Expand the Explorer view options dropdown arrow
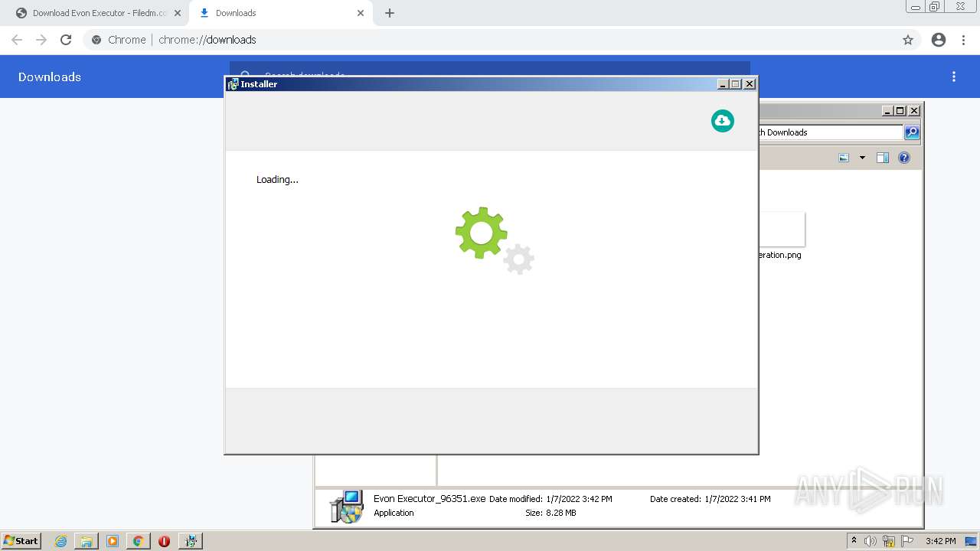The image size is (980, 551). click(862, 158)
